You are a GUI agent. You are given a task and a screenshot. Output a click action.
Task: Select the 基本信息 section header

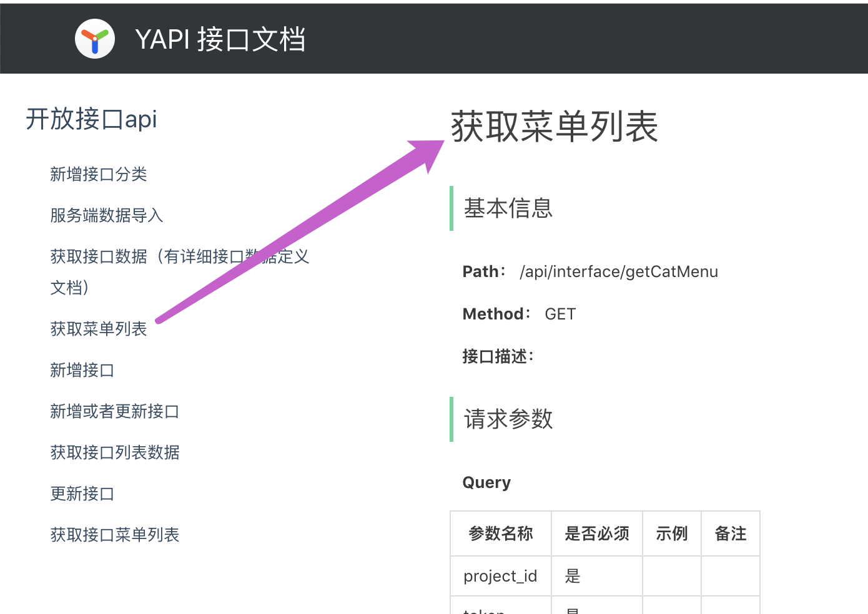tap(507, 208)
